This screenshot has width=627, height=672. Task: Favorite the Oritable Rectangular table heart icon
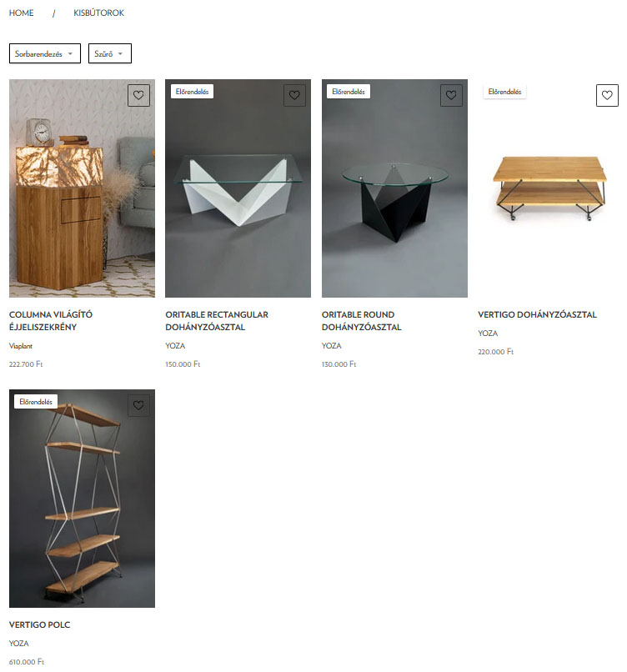pyautogui.click(x=294, y=95)
